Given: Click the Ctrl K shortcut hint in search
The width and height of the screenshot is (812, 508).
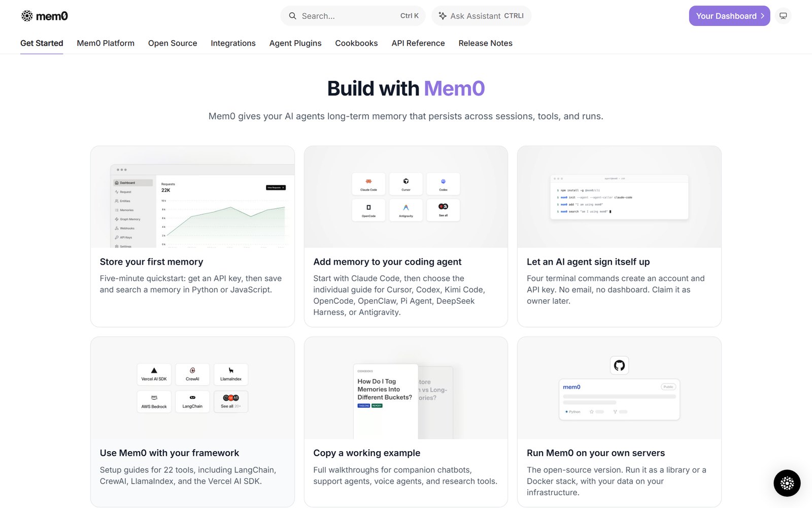Looking at the screenshot, I should [x=410, y=16].
